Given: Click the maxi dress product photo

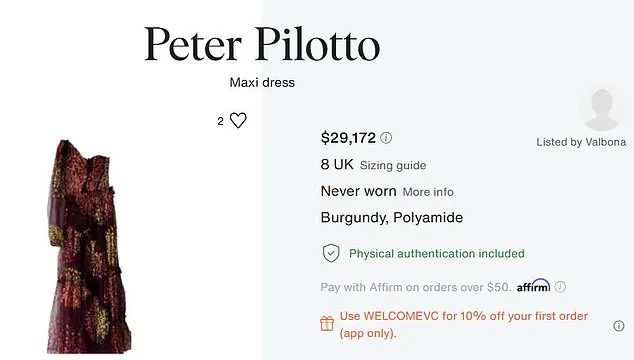Looking at the screenshot, I should point(89,247).
